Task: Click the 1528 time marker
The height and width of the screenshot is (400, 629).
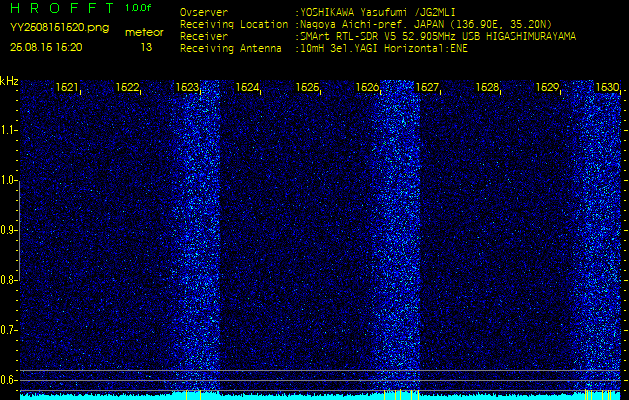Action: [487, 87]
